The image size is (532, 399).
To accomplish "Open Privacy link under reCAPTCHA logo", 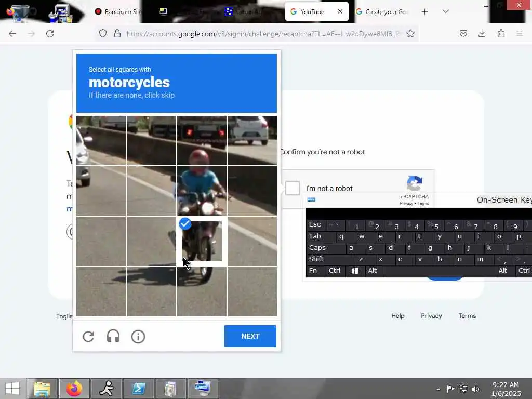I will pyautogui.click(x=406, y=203).
